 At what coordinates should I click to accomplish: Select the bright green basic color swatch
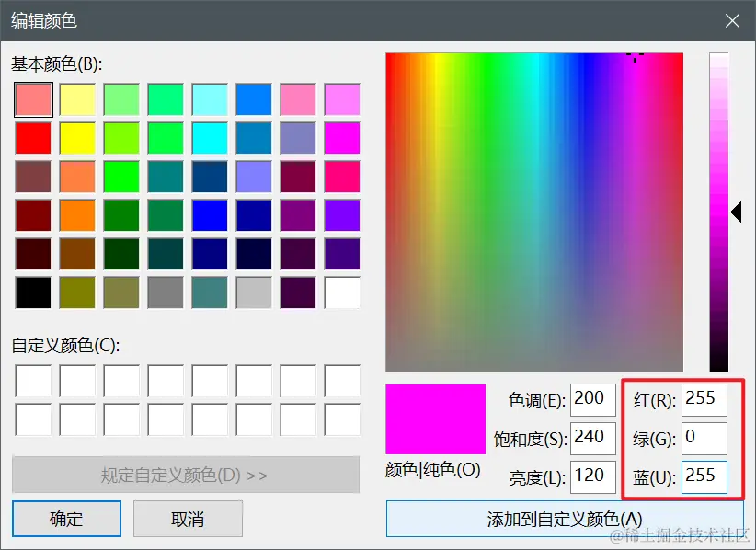(120, 177)
